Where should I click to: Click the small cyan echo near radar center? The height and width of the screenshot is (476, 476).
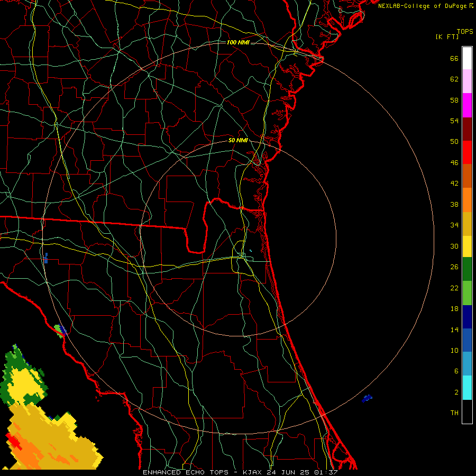251,251
